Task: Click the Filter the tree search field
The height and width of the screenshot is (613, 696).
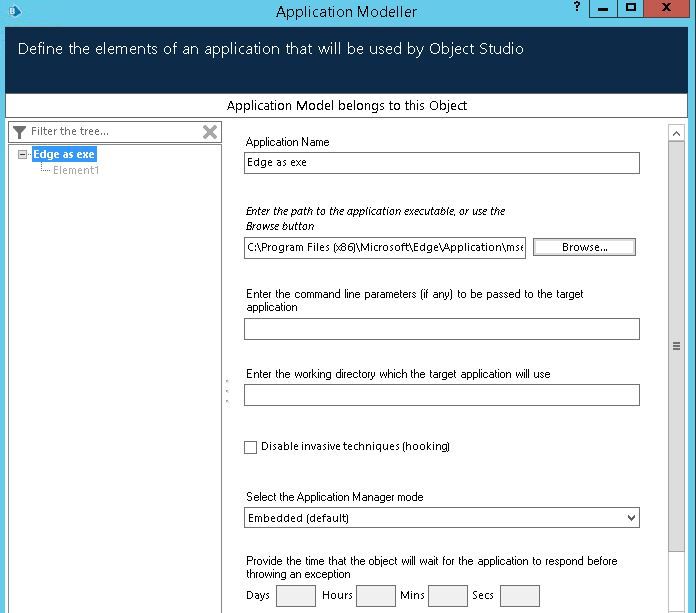Action: pos(112,132)
